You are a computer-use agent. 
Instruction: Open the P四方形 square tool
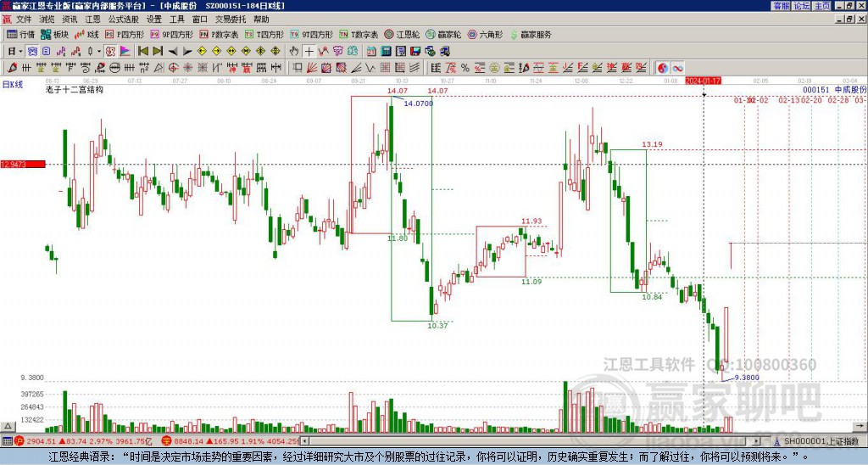[x=125, y=34]
